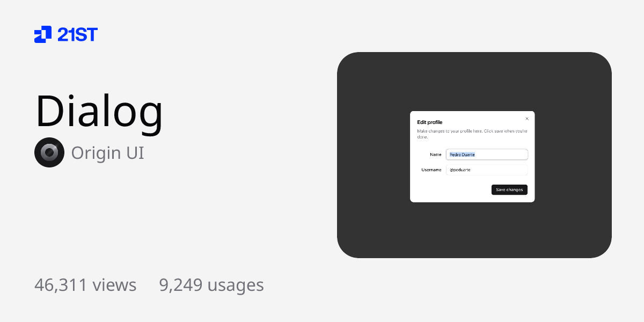Click the 9,249 usages counter
Image resolution: width=644 pixels, height=322 pixels.
pos(211,285)
